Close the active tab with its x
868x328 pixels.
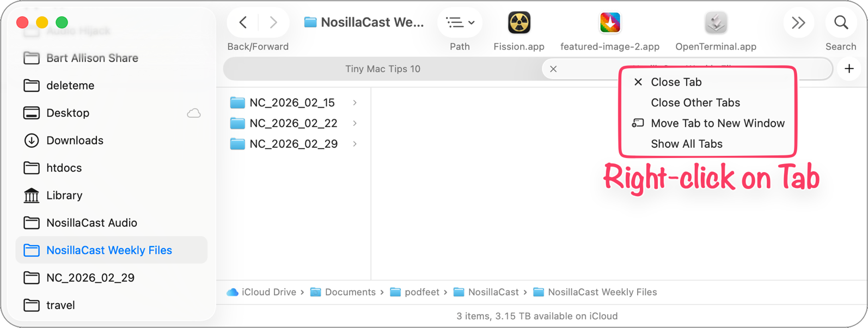(553, 69)
